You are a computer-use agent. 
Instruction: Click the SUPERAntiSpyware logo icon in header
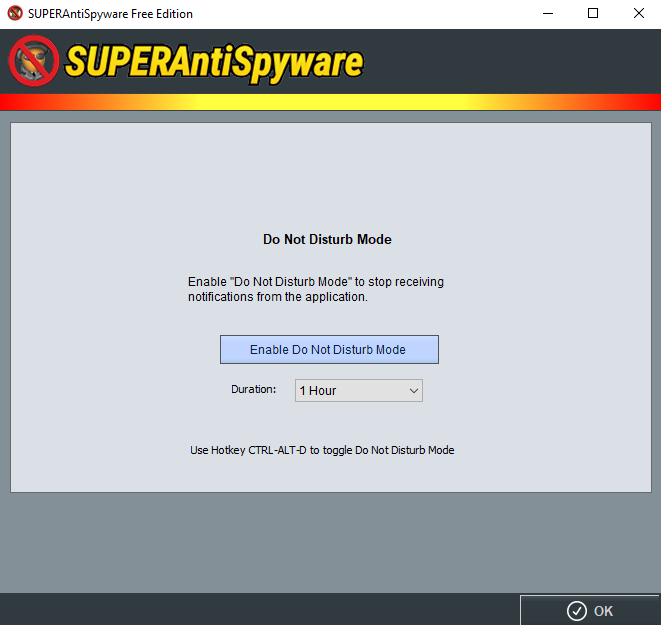[x=34, y=61]
